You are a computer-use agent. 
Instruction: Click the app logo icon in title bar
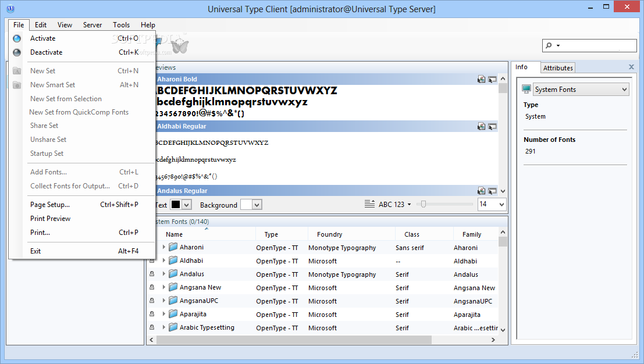(x=10, y=8)
